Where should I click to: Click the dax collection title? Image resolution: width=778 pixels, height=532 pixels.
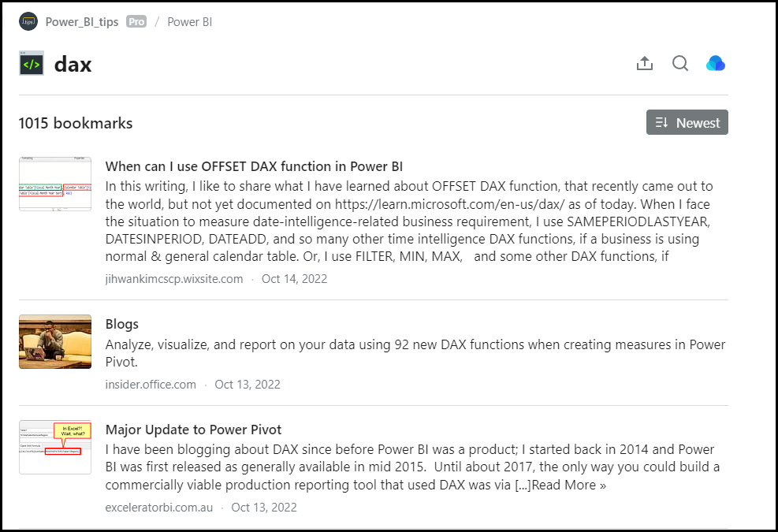coord(73,64)
